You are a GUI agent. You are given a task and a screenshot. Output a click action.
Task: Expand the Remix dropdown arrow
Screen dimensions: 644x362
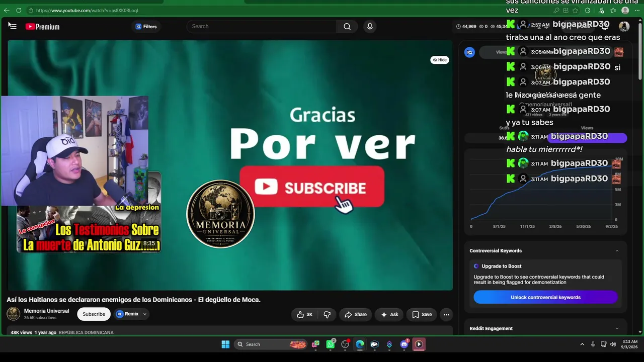[145, 314]
